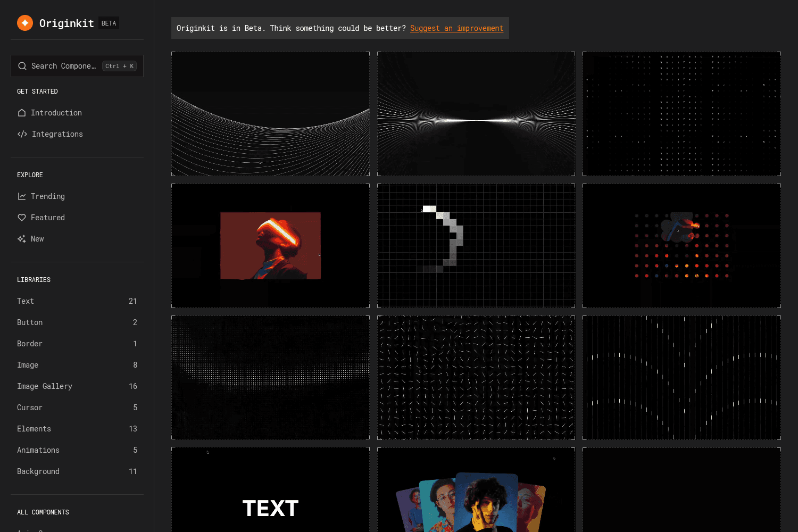798x532 pixels.
Task: Open the rotating dashes field thumbnail
Action: tap(476, 378)
